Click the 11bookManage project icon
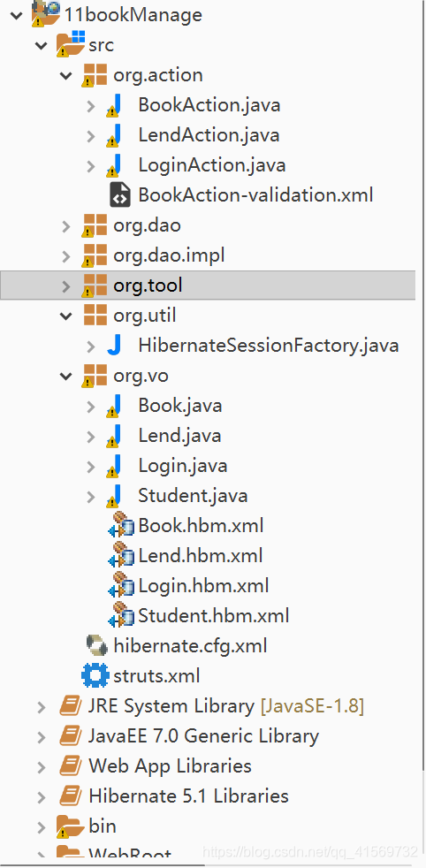 tap(46, 14)
